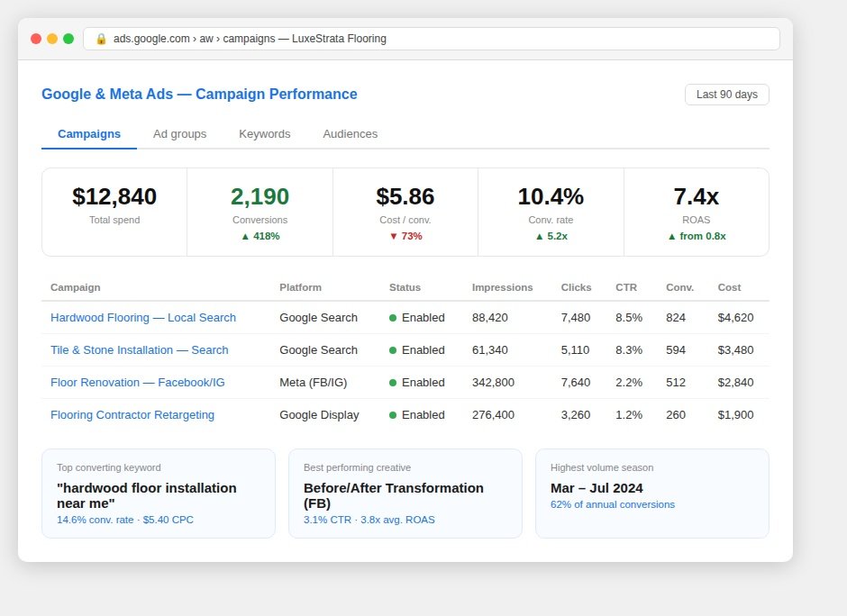Click the green status dot for Flooring Contractor Retargeting
The height and width of the screenshot is (616, 847).
pyautogui.click(x=393, y=415)
